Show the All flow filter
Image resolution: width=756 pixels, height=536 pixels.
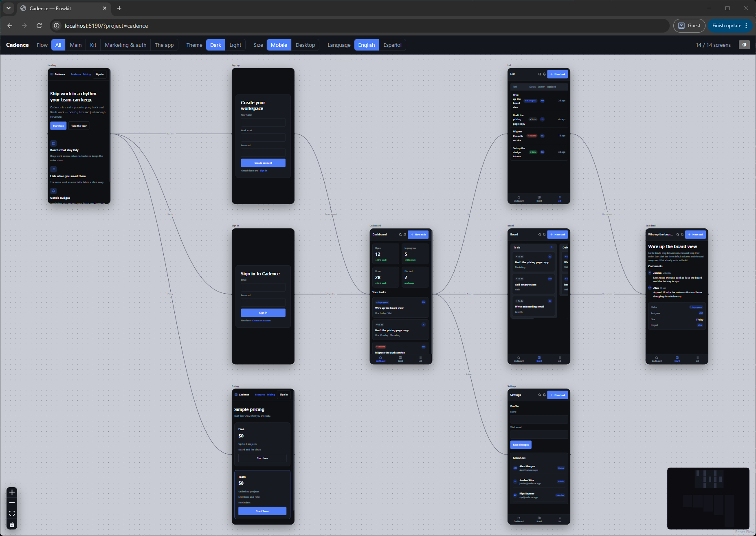[x=58, y=45]
